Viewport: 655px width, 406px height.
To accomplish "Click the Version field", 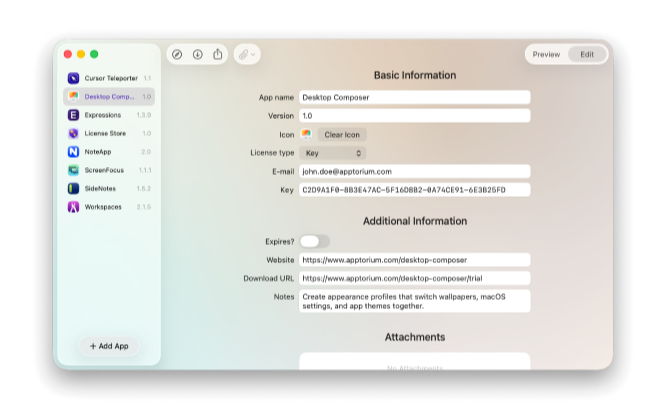I will click(414, 116).
